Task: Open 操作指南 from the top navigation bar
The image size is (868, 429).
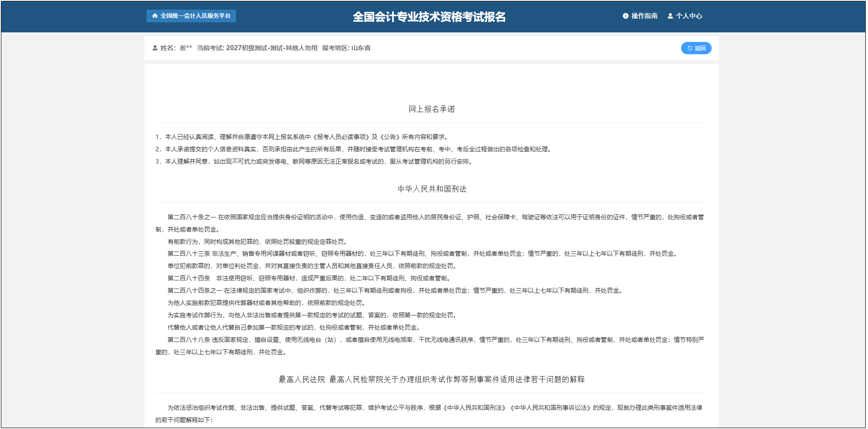Action: [644, 16]
